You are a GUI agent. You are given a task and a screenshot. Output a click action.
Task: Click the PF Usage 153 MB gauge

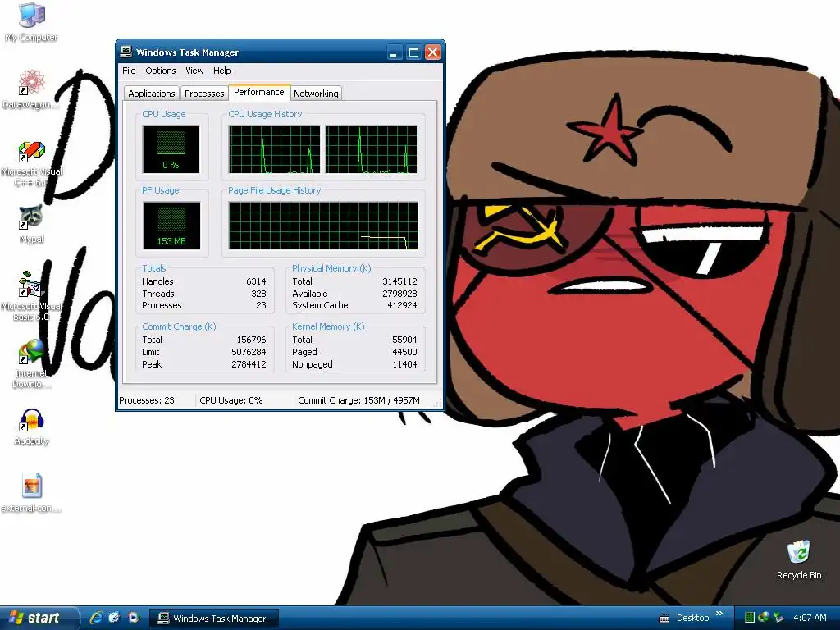pyautogui.click(x=171, y=226)
